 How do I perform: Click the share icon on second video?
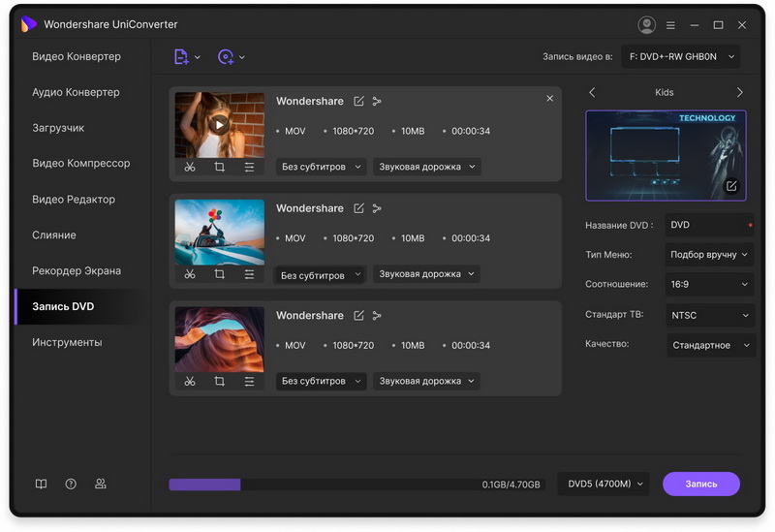(x=377, y=208)
